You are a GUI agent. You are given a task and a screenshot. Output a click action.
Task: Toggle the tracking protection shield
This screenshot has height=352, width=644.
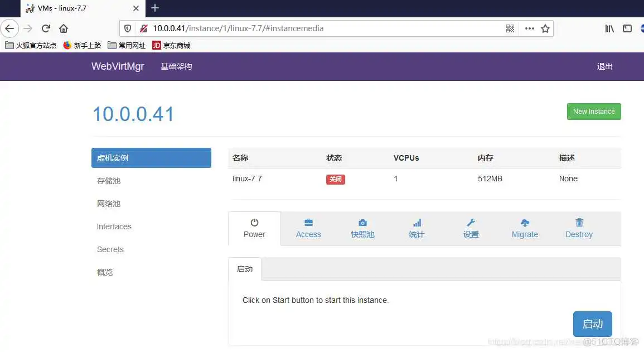128,28
